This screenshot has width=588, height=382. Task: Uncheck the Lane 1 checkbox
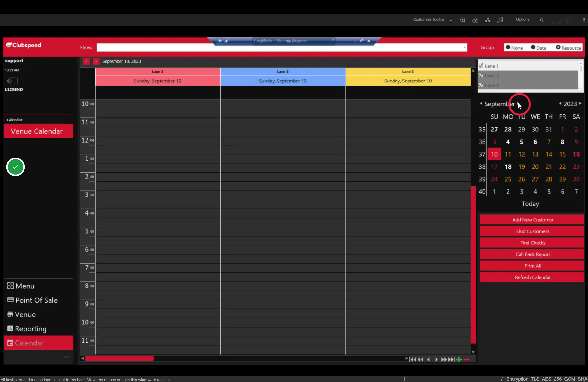pos(481,66)
